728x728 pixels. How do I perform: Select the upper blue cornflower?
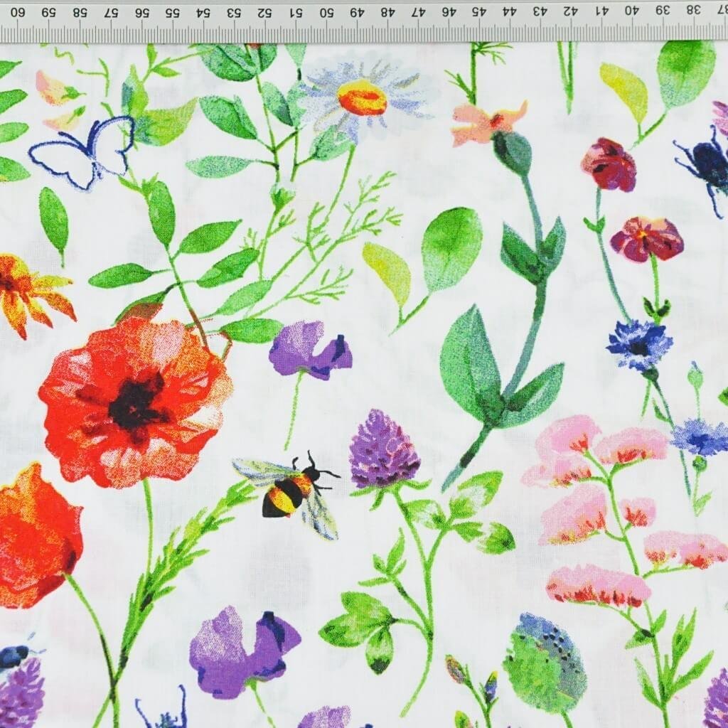638,345
